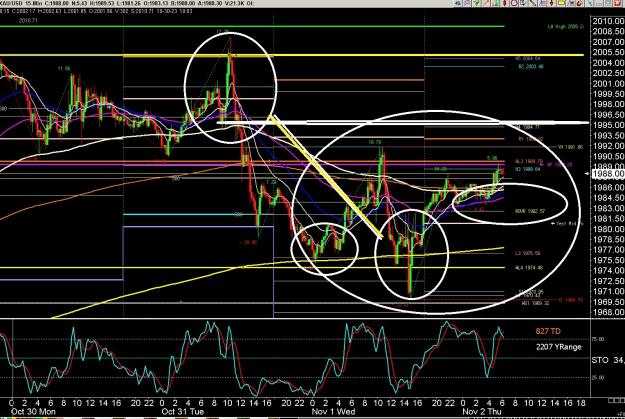
Task: Click the R2 2003.48 resistance label
Action: (x=531, y=67)
